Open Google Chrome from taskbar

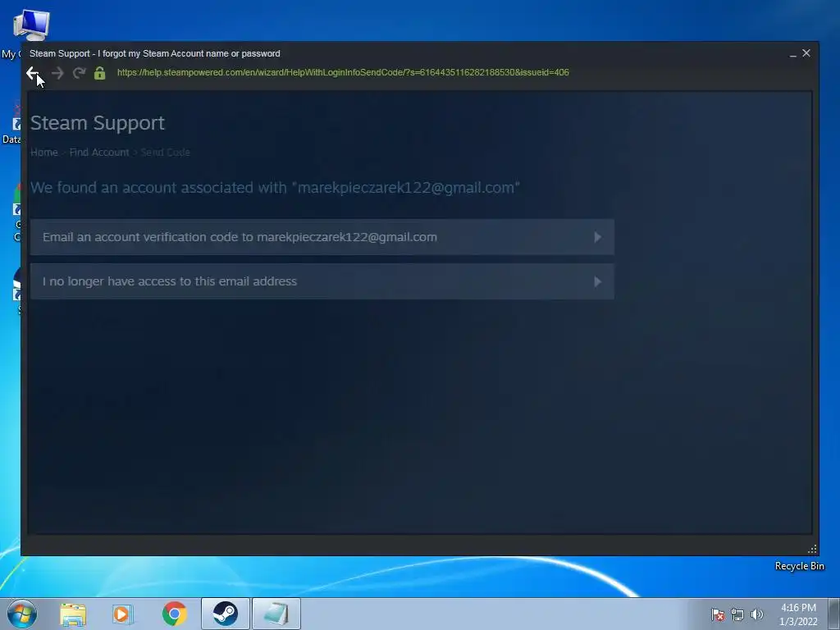coord(175,614)
